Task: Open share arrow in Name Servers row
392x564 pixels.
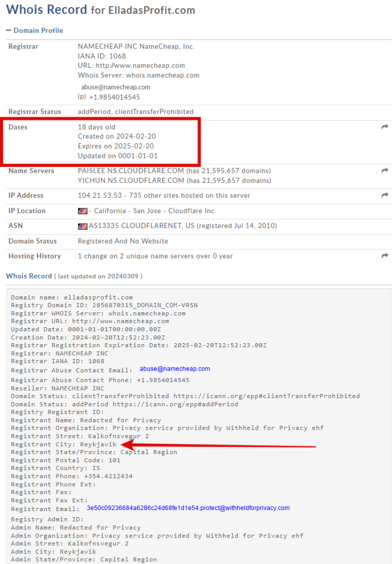Action: click(385, 171)
